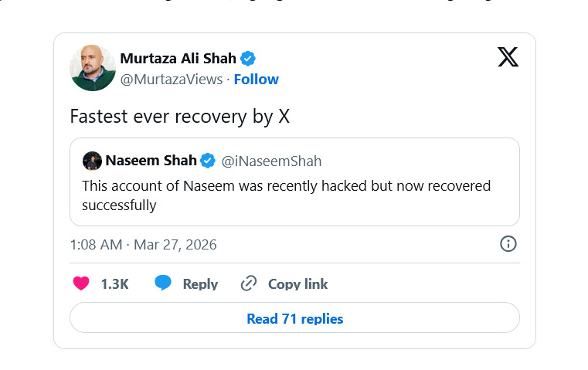
Task: Open Murtaza Ali Shah's profile photo
Action: 93,68
